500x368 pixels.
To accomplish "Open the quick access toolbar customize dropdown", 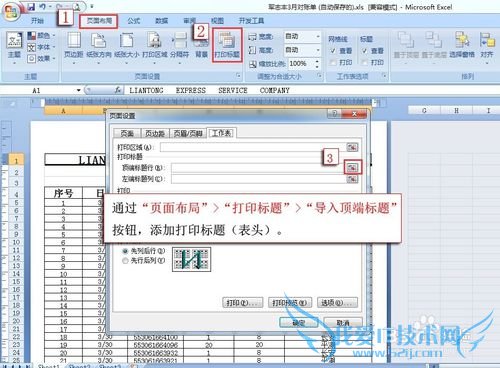I will point(92,6).
